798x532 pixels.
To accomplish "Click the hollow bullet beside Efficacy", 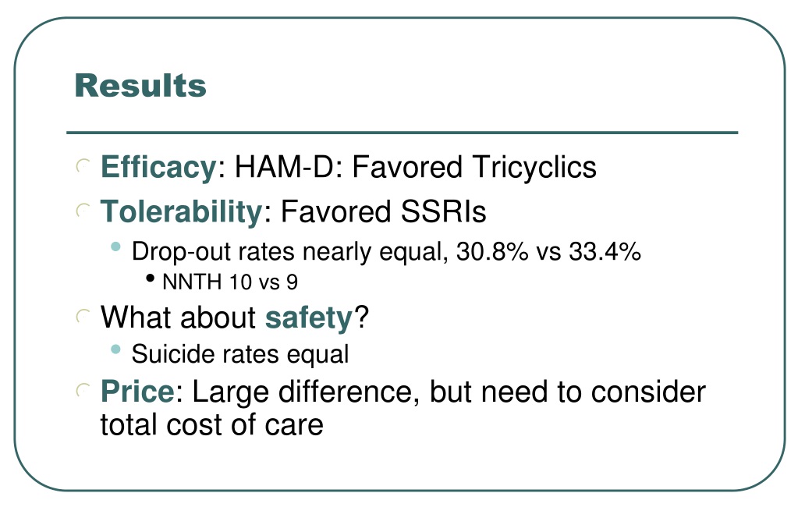I will [x=83, y=166].
